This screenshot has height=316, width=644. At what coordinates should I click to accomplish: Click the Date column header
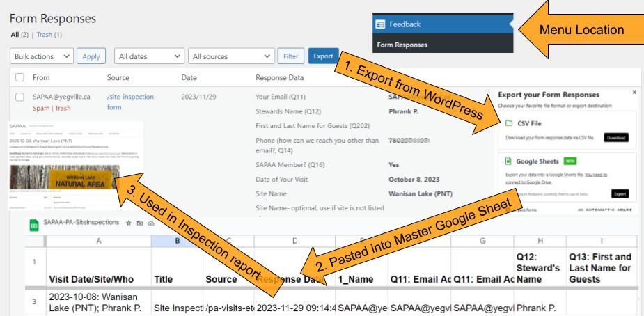point(189,77)
